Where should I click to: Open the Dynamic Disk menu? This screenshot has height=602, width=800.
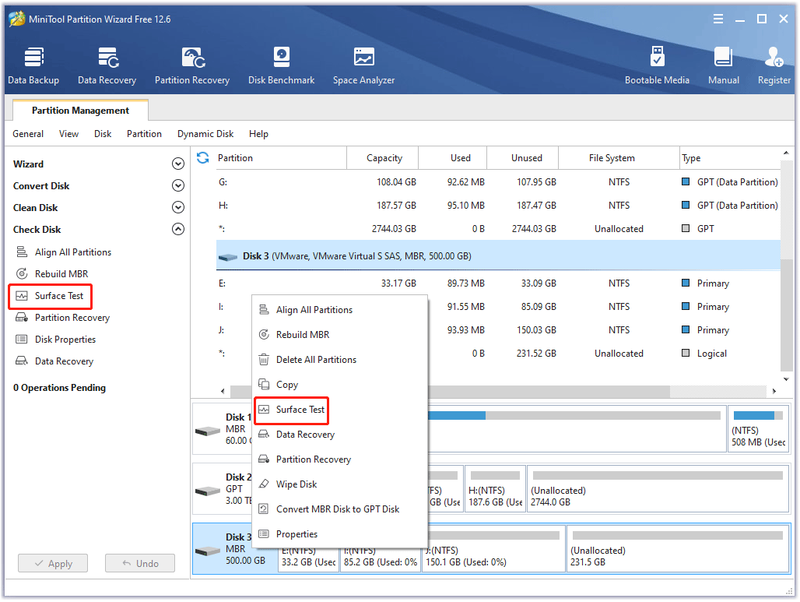click(x=205, y=134)
